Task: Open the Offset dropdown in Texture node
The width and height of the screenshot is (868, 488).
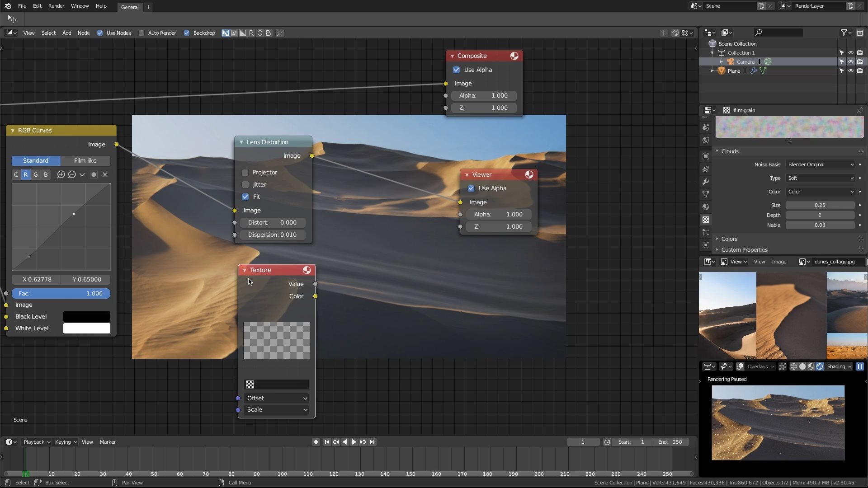Action: tap(277, 398)
